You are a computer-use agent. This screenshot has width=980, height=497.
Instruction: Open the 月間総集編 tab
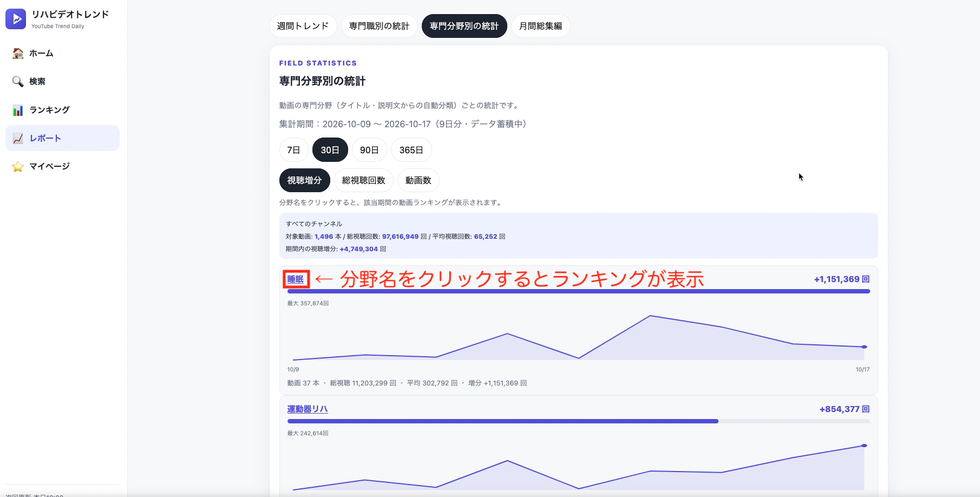[x=540, y=26]
